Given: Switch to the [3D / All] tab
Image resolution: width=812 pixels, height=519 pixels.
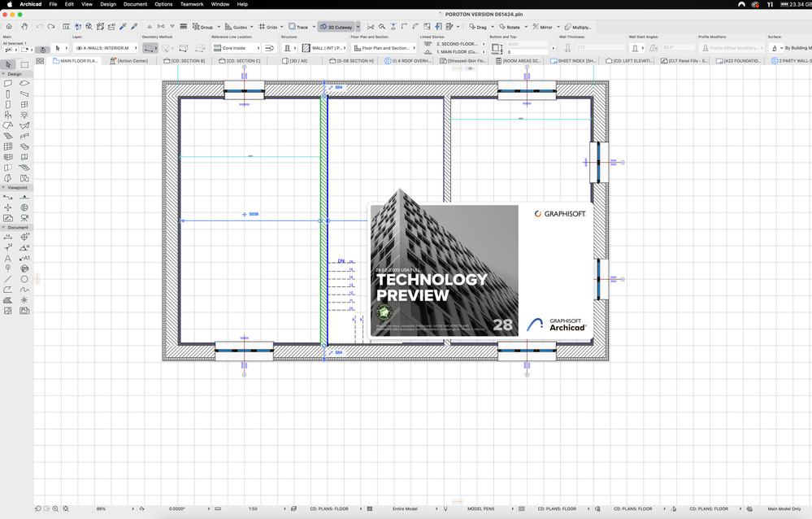Looking at the screenshot, I should tap(294, 61).
